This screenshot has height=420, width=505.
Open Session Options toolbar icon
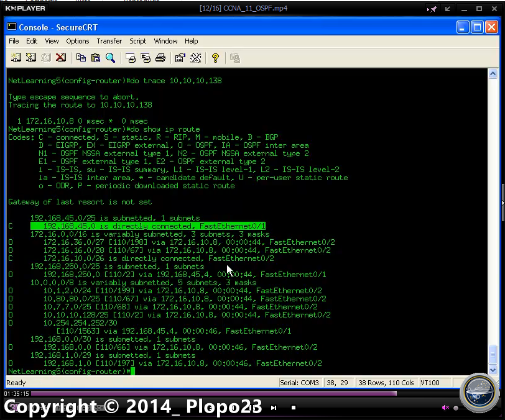pyautogui.click(x=180, y=58)
